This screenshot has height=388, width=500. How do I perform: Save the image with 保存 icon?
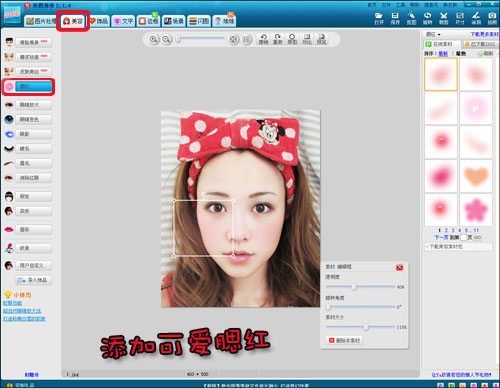pyautogui.click(x=395, y=18)
